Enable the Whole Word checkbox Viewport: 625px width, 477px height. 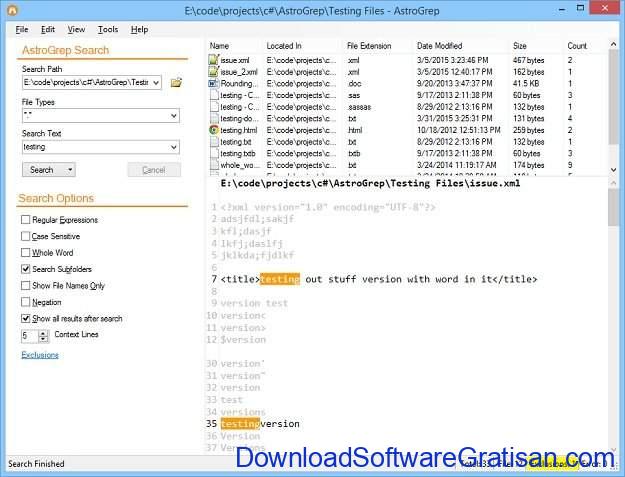tap(26, 253)
